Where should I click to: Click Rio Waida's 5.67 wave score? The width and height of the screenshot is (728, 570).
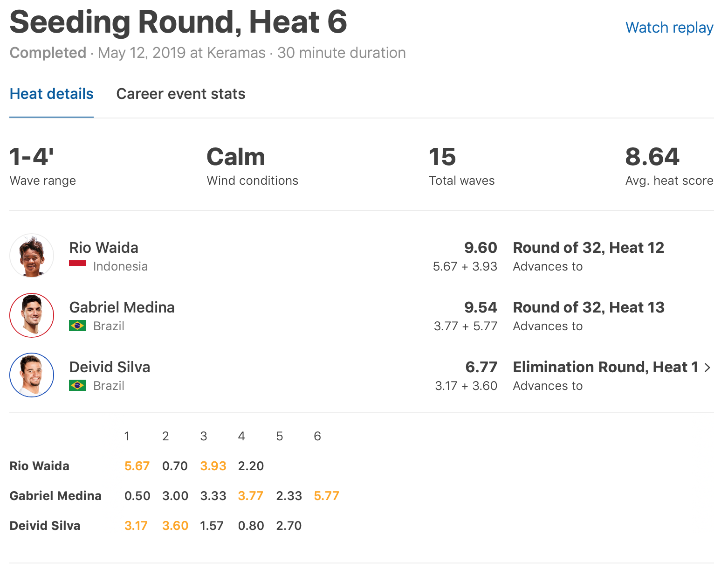click(137, 466)
